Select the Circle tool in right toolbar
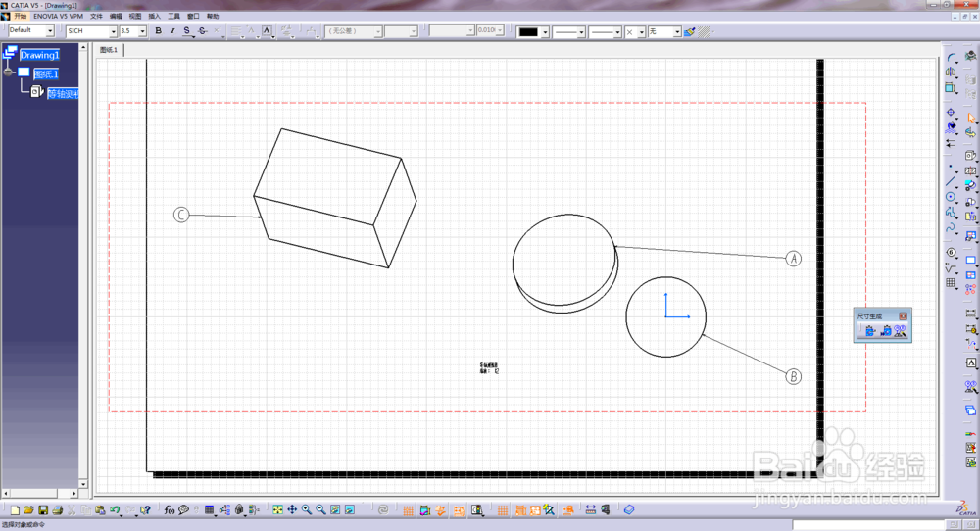The width and height of the screenshot is (980, 531). tap(951, 197)
